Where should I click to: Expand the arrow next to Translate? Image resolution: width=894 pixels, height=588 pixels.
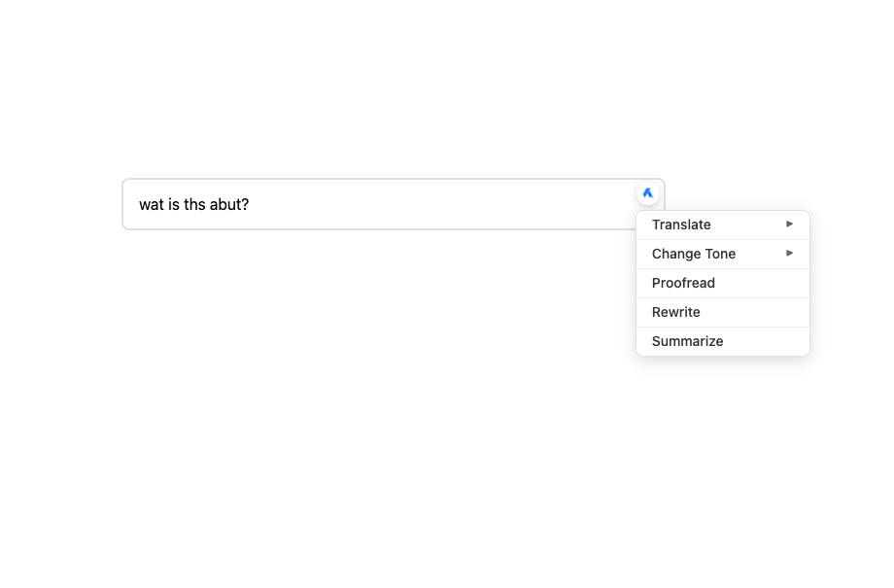point(790,225)
